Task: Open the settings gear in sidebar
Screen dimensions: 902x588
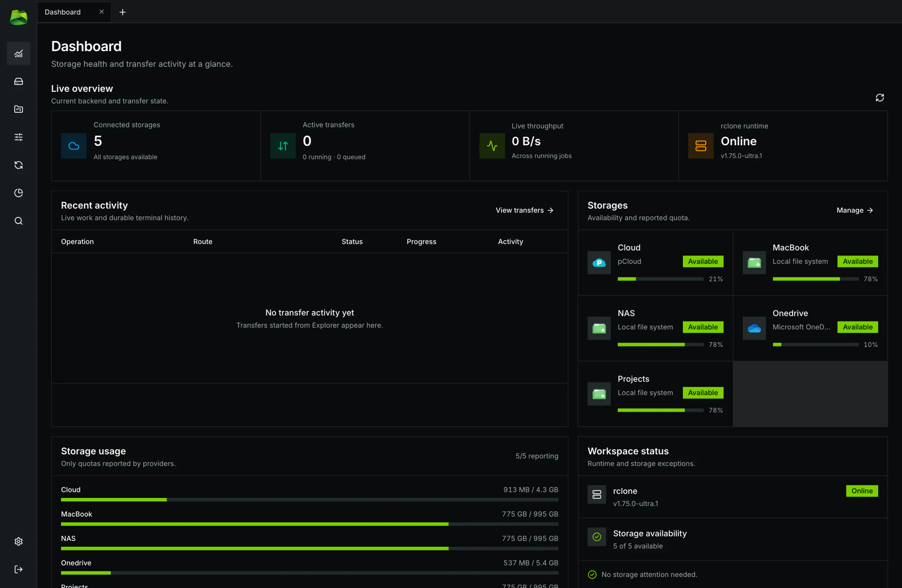Action: pos(18,541)
